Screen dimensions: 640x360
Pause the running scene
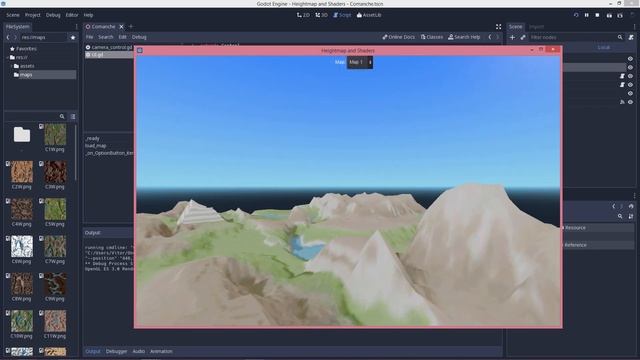coord(587,15)
